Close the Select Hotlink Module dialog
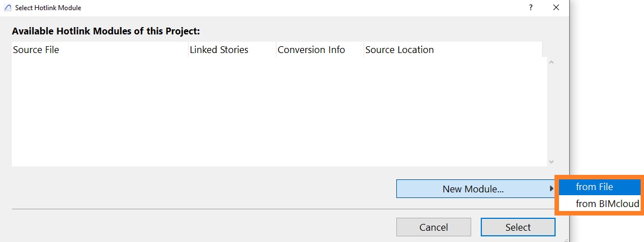The width and height of the screenshot is (644, 242). tap(556, 7)
